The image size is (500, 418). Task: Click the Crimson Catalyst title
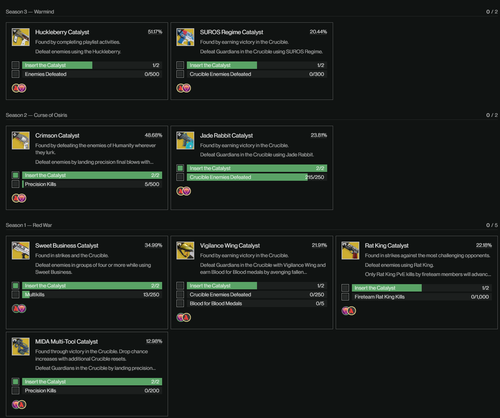pyautogui.click(x=57, y=135)
